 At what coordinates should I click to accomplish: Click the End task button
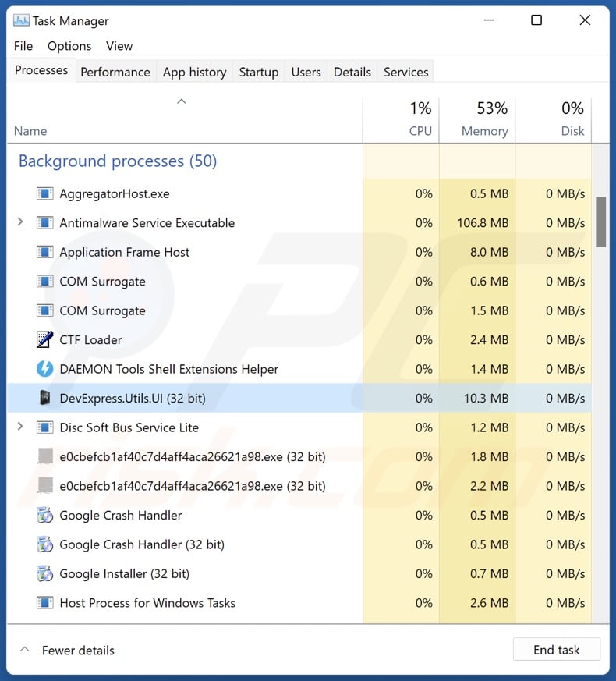point(557,650)
